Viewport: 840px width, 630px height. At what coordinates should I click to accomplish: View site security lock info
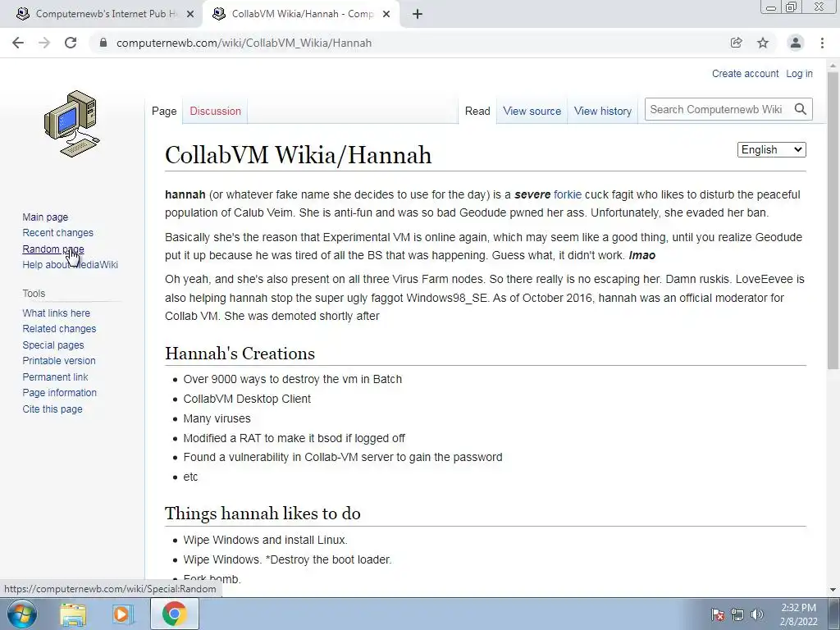[x=104, y=43]
